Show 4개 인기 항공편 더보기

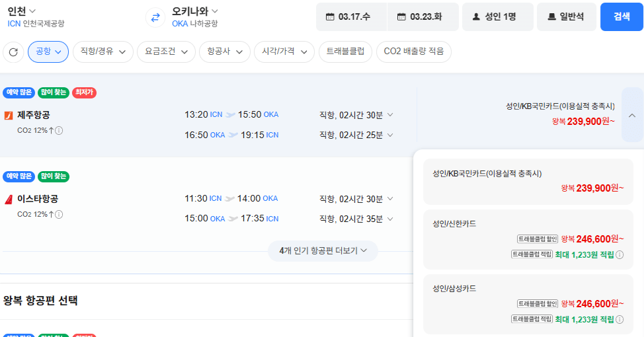click(x=323, y=251)
